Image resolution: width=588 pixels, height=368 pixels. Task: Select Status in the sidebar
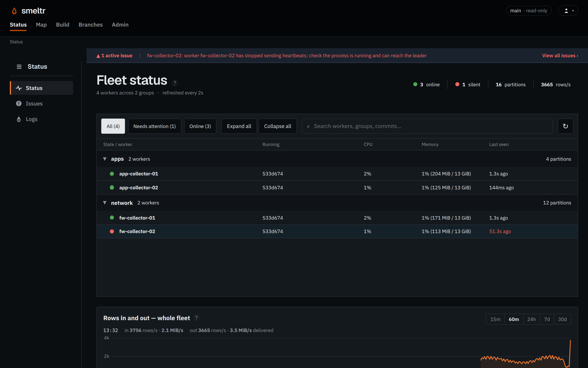(x=41, y=88)
